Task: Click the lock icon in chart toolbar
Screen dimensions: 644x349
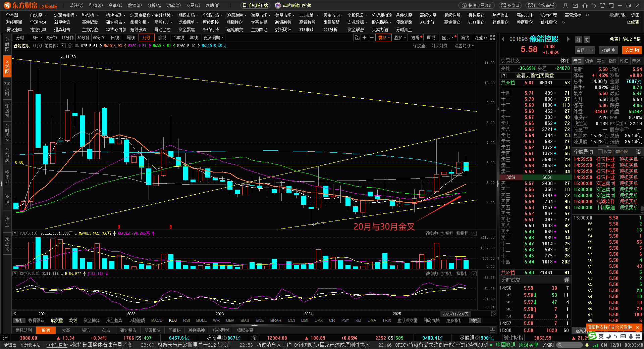Action: pos(357,38)
